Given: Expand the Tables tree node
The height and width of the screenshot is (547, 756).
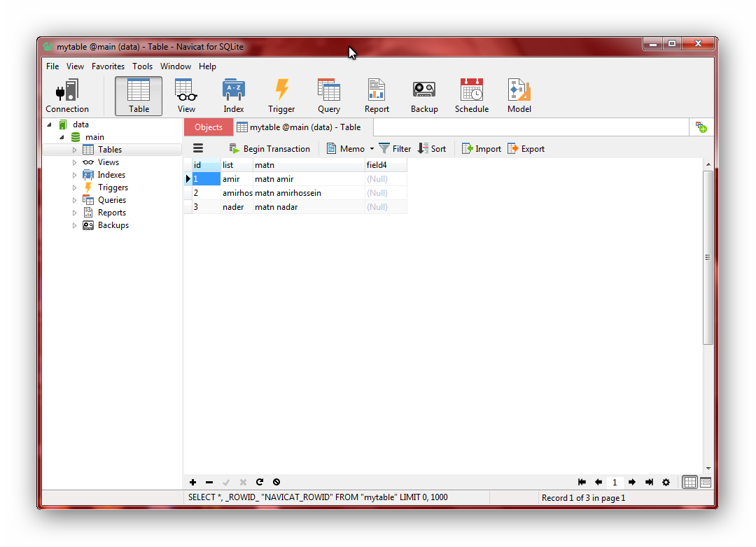Looking at the screenshot, I should 75,150.
